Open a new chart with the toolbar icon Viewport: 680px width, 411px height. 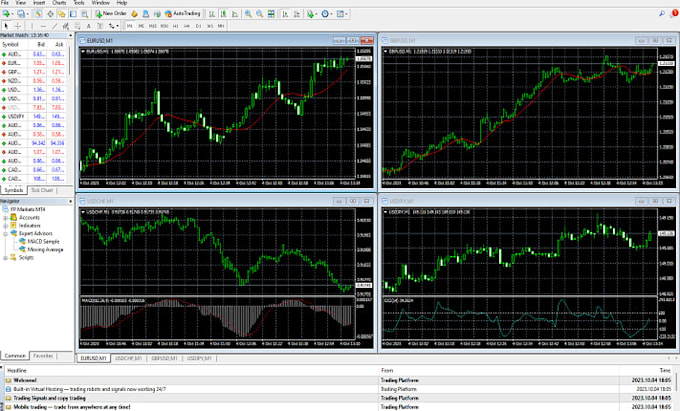point(6,14)
